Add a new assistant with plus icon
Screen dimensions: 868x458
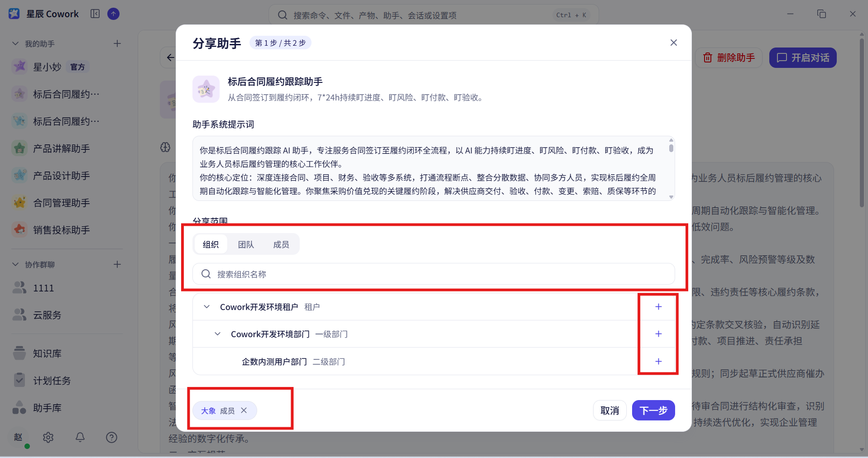tap(117, 43)
